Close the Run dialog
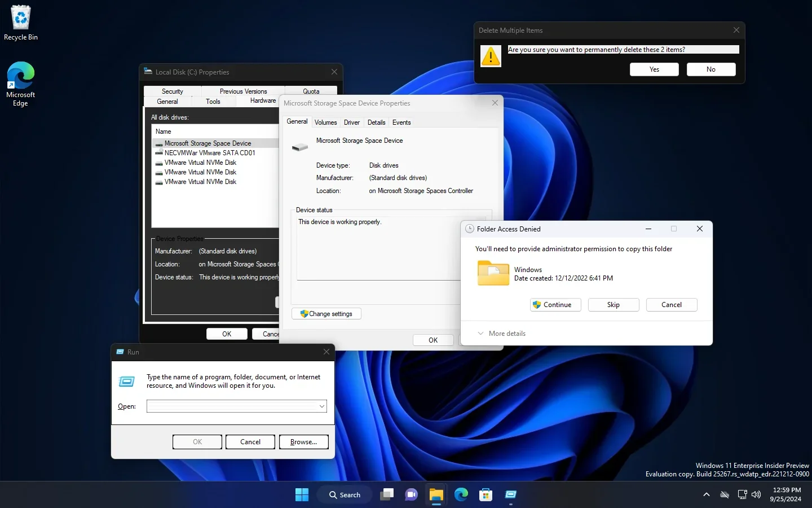The width and height of the screenshot is (812, 508). point(326,352)
